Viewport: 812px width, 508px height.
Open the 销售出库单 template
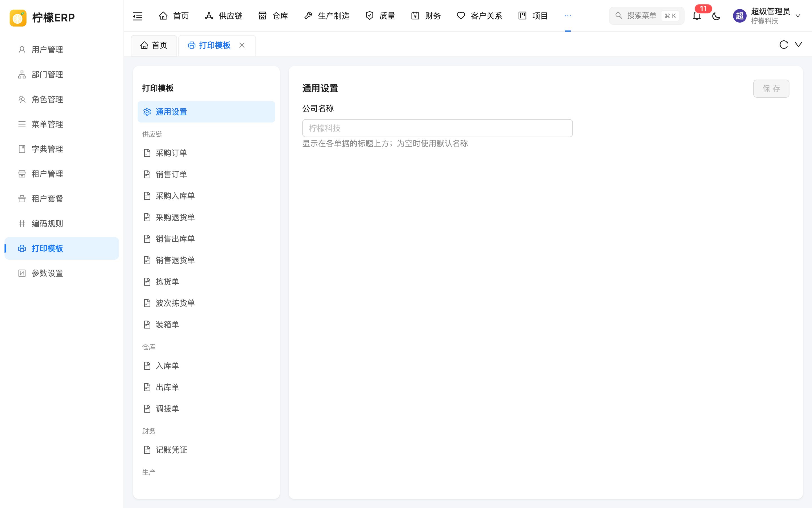click(206, 239)
